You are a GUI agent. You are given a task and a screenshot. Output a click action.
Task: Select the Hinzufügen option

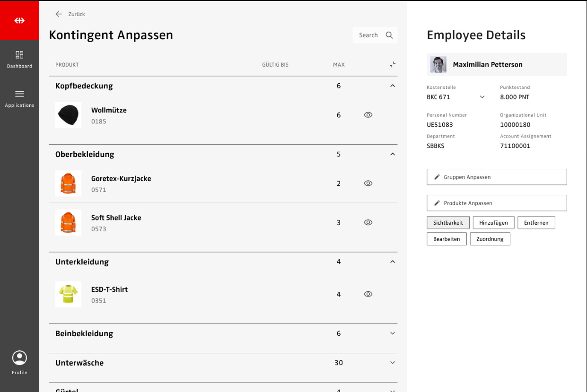pos(493,223)
